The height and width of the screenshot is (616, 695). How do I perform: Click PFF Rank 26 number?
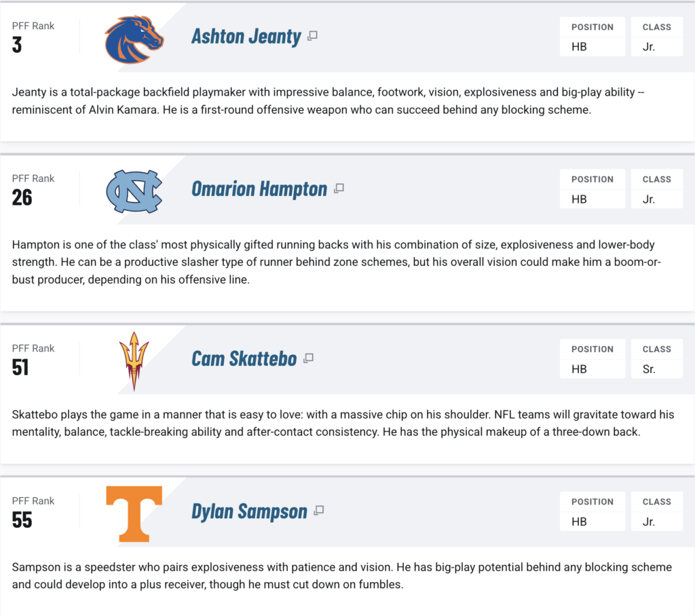22,197
